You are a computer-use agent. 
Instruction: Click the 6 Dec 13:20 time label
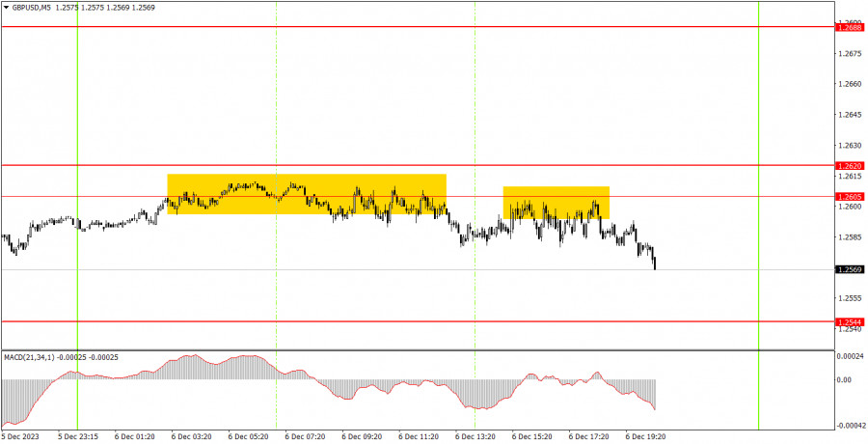point(475,437)
